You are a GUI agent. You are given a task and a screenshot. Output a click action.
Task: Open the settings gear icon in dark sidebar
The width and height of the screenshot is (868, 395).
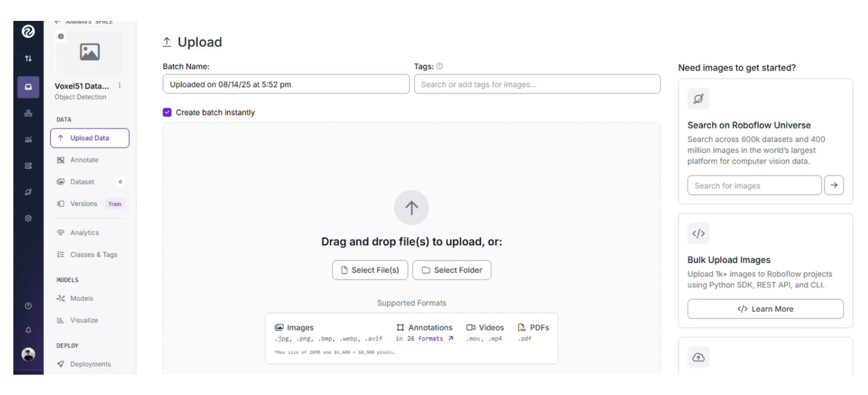pyautogui.click(x=28, y=218)
